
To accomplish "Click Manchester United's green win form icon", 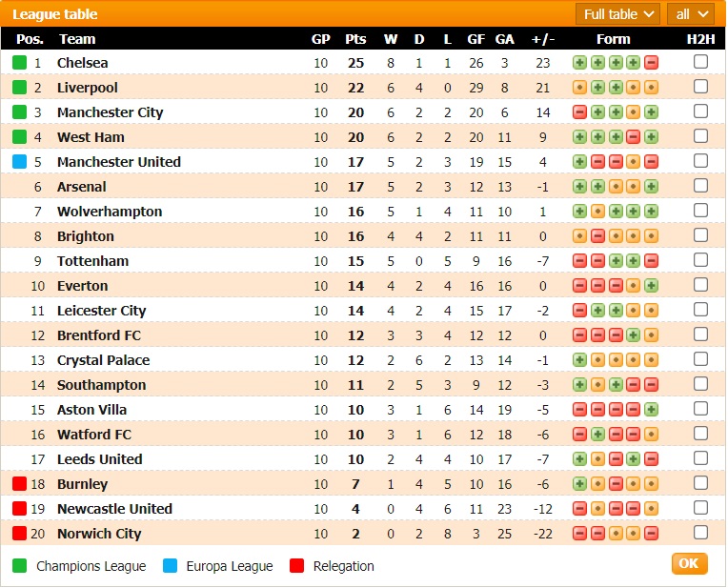I will (x=579, y=162).
